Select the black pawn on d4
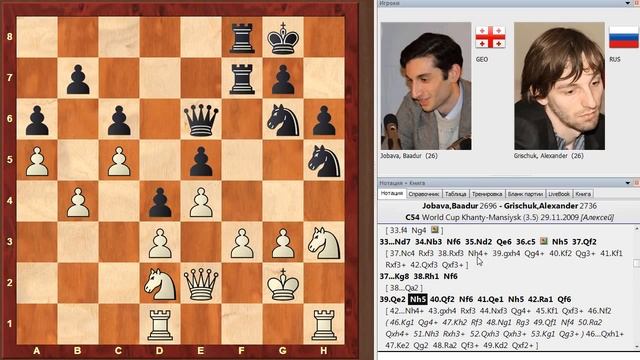The height and width of the screenshot is (360, 640). 160,202
